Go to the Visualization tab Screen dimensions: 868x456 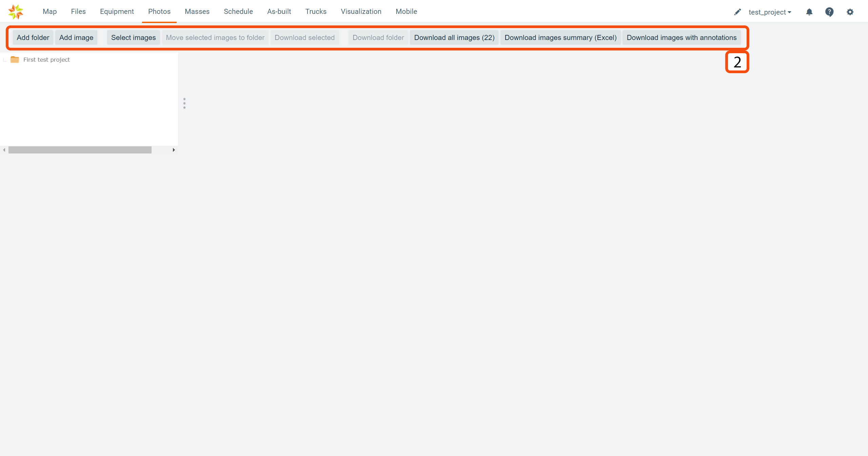click(x=361, y=12)
